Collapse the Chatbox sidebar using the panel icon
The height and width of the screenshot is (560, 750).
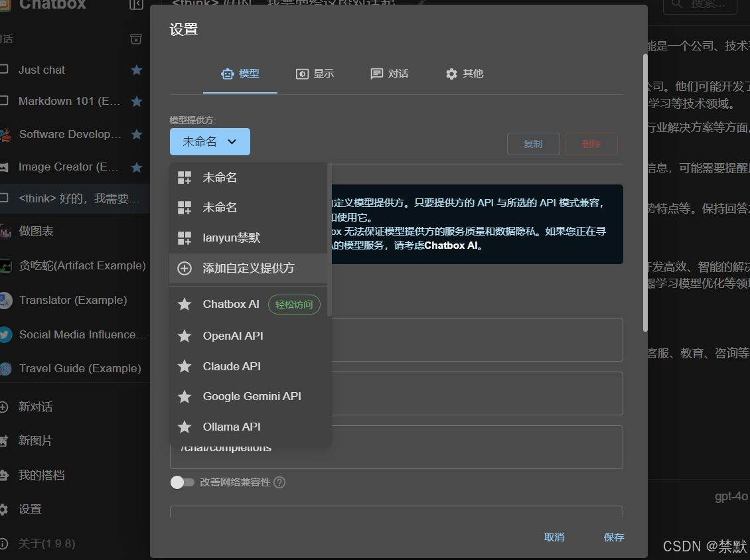click(136, 5)
